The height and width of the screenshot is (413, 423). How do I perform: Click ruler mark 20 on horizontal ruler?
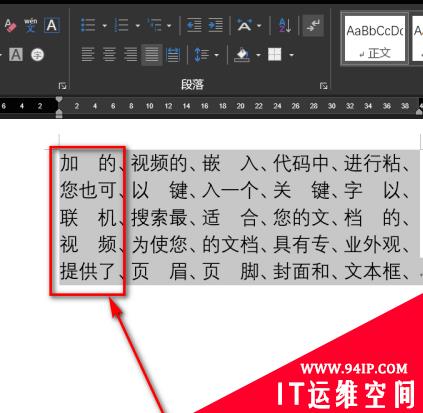[240, 106]
